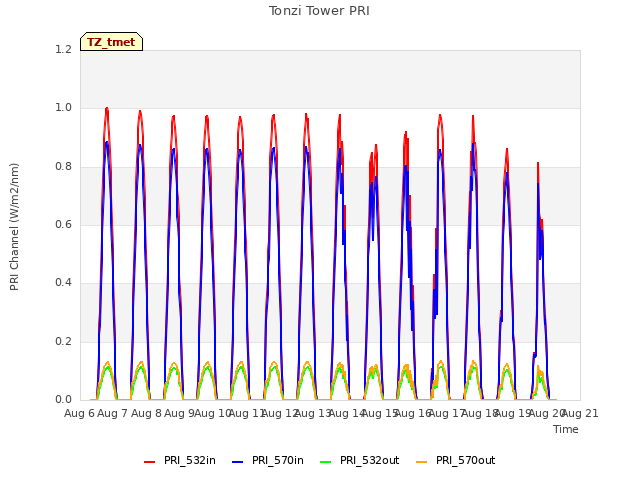Click the 0.4 y-axis tick label
Screen dimensions: 640x480
click(63, 282)
